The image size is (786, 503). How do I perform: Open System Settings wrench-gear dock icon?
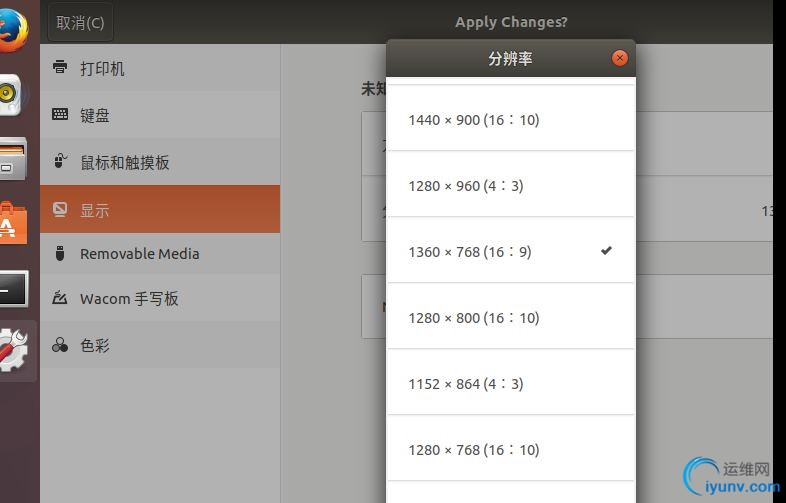(x=14, y=350)
